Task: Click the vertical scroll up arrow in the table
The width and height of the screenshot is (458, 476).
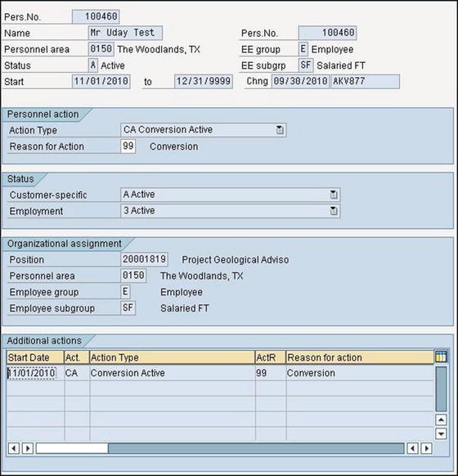Action: pyautogui.click(x=441, y=420)
